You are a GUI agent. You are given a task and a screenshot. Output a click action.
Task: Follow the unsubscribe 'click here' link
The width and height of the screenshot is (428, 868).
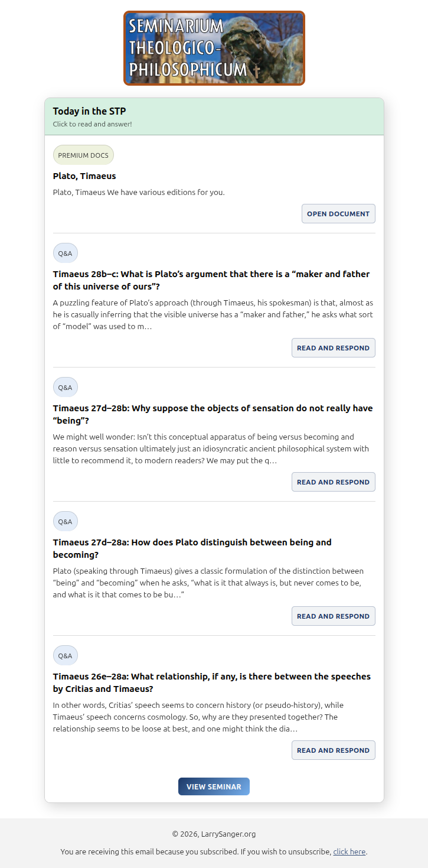click(x=349, y=851)
